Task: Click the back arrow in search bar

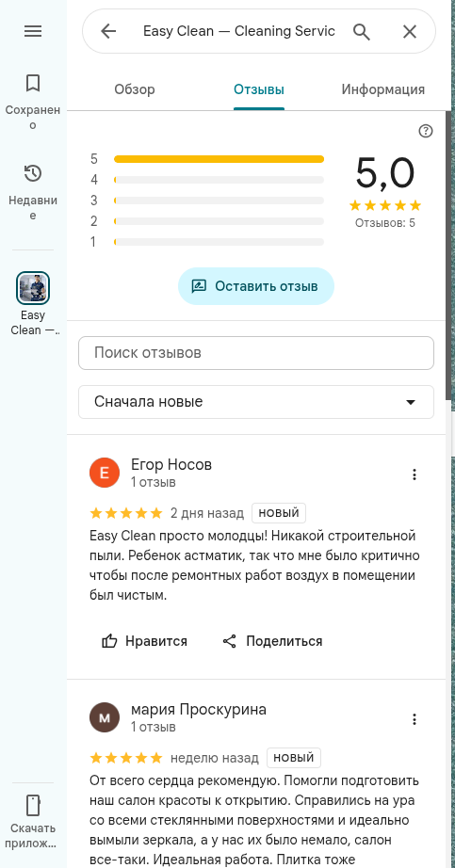Action: pyautogui.click(x=108, y=32)
